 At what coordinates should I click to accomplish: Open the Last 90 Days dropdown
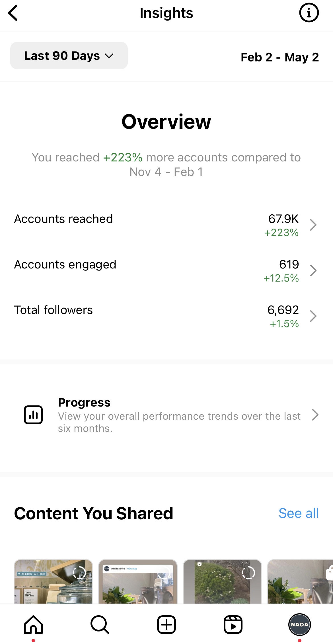pyautogui.click(x=69, y=56)
